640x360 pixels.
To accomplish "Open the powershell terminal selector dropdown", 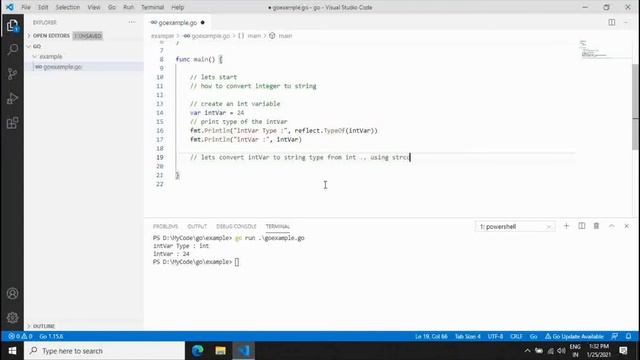I will pyautogui.click(x=515, y=227).
